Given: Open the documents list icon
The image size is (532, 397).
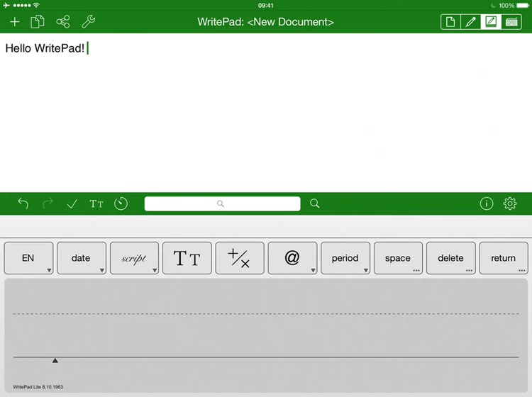Looking at the screenshot, I should coord(38,22).
